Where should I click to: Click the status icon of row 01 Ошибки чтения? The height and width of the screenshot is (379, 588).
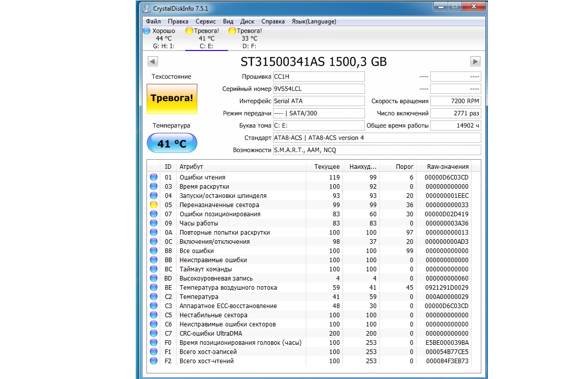click(154, 177)
